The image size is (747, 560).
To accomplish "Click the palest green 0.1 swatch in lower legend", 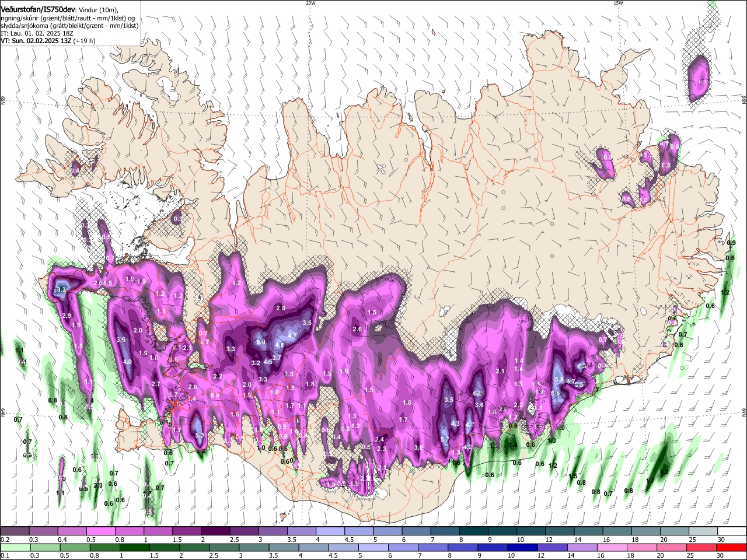I will (x=15, y=547).
